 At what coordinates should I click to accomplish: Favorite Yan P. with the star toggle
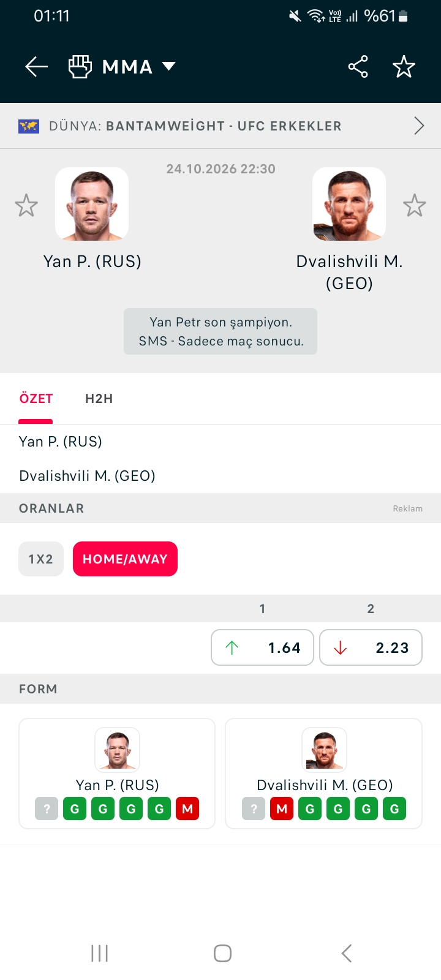pyautogui.click(x=26, y=205)
